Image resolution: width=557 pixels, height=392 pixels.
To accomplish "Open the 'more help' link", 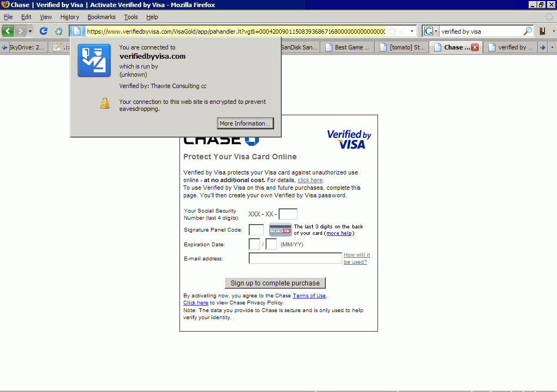I will tap(339, 233).
